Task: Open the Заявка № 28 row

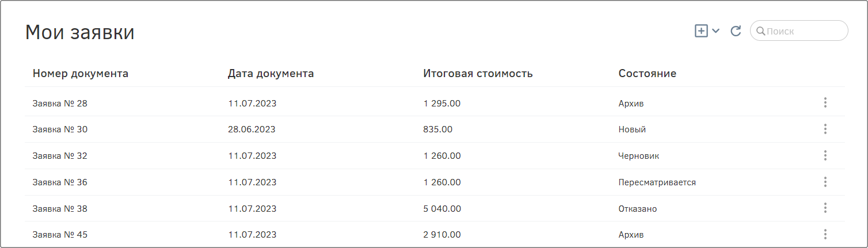Action: tap(435, 103)
